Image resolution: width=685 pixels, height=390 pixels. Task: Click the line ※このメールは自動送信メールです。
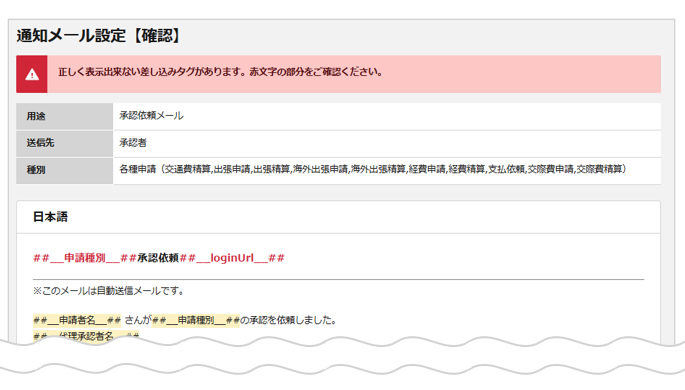coord(109,291)
